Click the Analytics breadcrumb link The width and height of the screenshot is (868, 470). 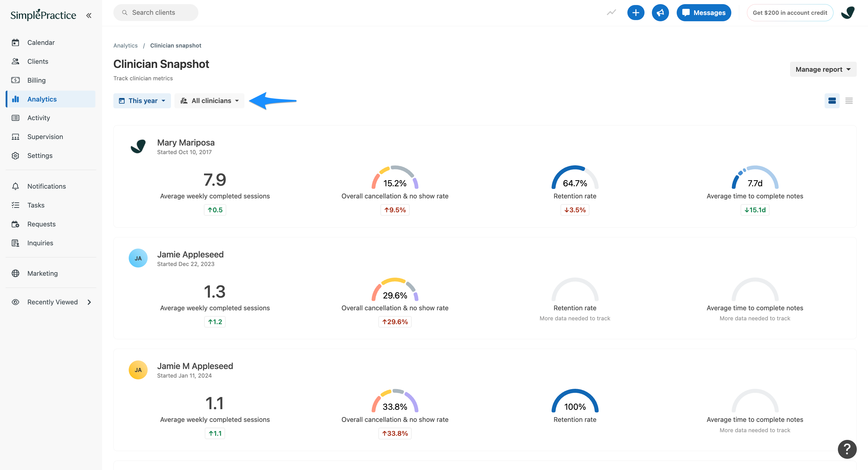(x=125, y=45)
